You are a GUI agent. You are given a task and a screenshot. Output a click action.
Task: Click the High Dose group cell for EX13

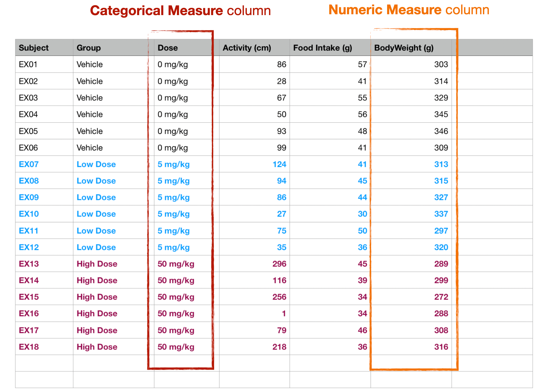pos(113,264)
